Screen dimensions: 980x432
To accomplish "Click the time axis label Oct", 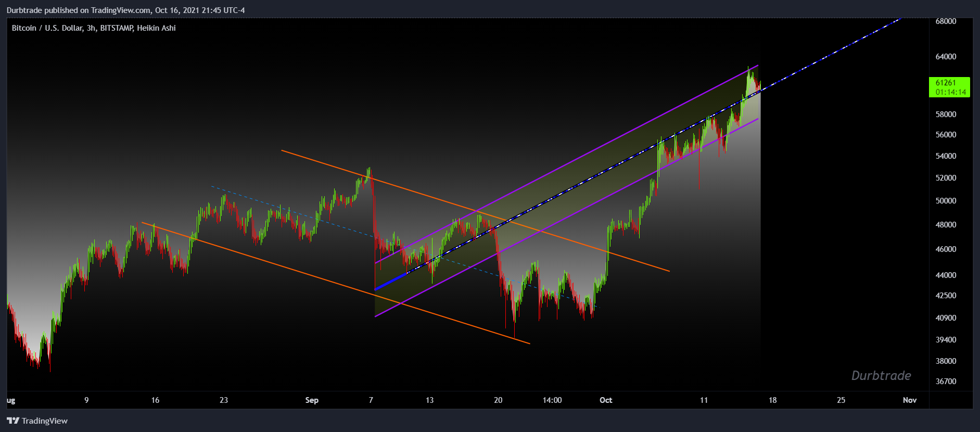I will pyautogui.click(x=606, y=400).
